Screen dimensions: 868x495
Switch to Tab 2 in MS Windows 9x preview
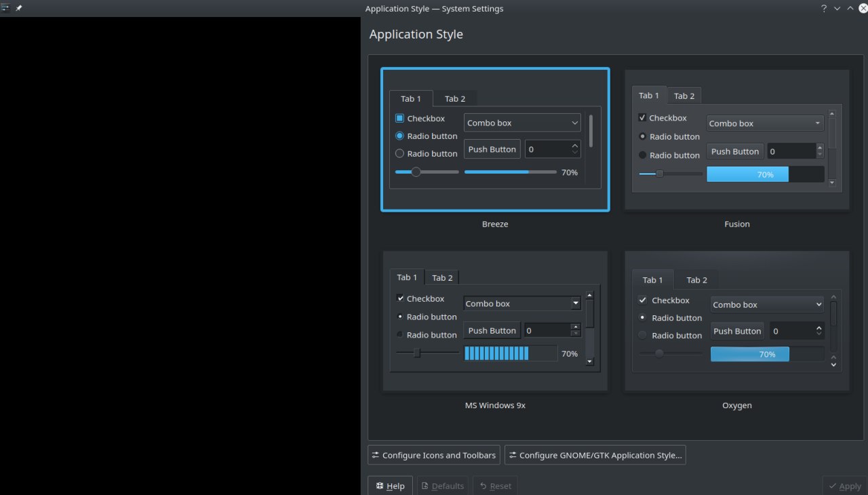(x=442, y=277)
